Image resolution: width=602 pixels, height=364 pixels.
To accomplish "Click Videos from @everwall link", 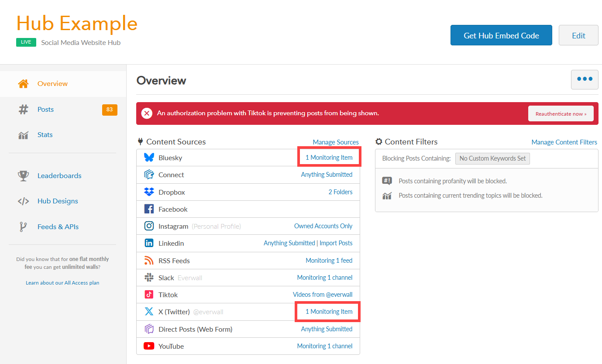I will point(323,295).
